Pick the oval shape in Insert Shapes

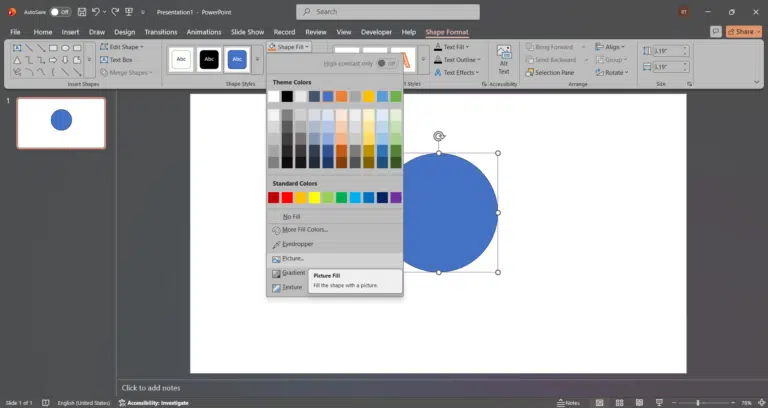[65, 48]
